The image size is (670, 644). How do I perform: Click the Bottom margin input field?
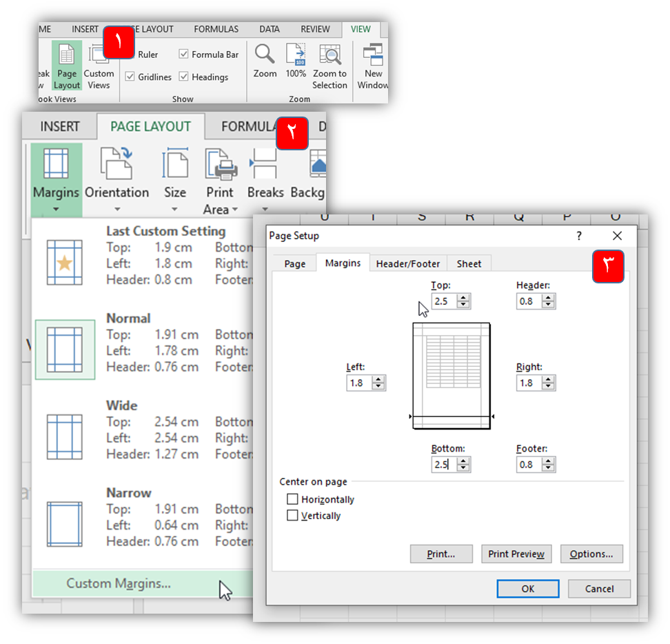pyautogui.click(x=444, y=465)
